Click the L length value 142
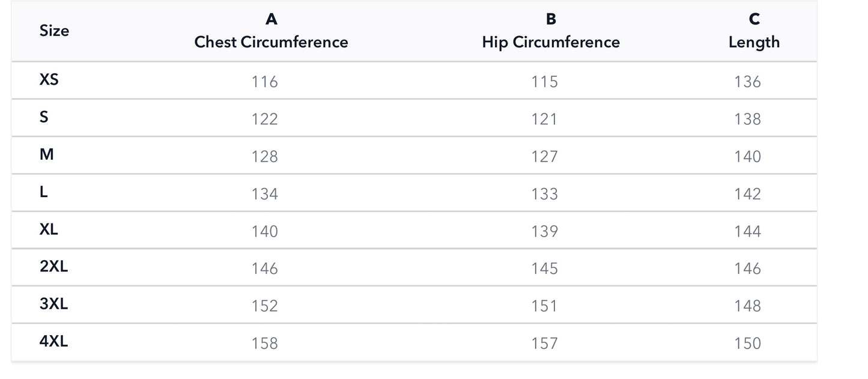868x379 pixels. click(747, 194)
